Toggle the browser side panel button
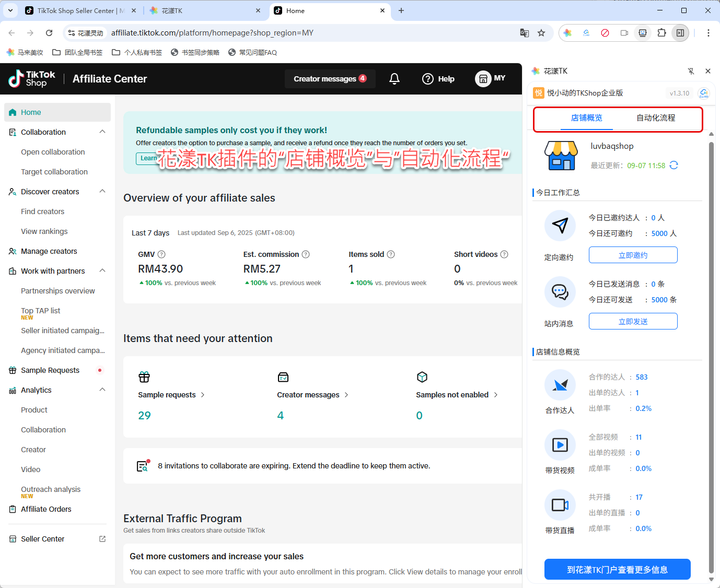The image size is (720, 588). pyautogui.click(x=680, y=33)
